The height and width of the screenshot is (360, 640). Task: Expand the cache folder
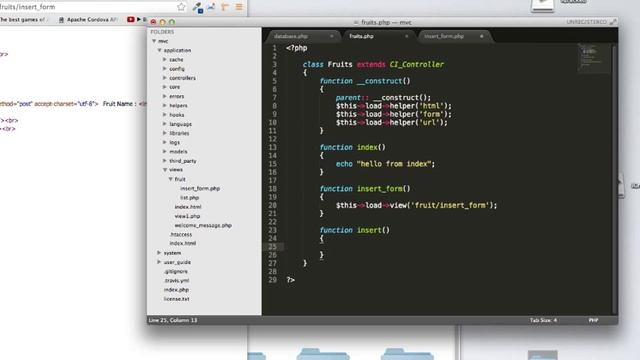(x=165, y=60)
